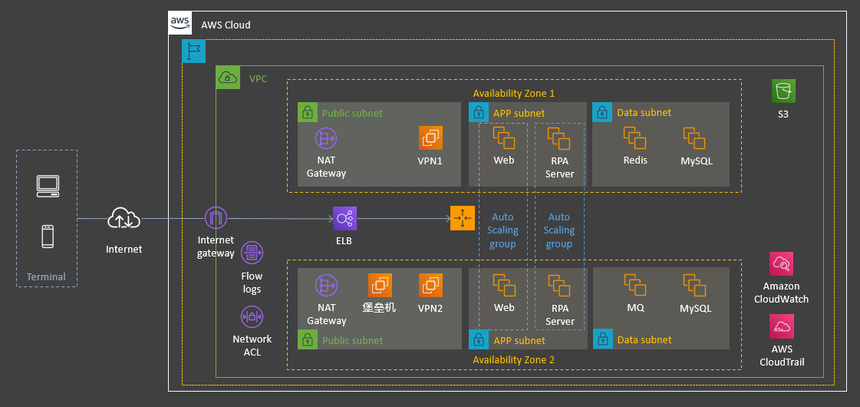The image size is (860, 407).
Task: Click the S3 label text
Action: point(783,115)
